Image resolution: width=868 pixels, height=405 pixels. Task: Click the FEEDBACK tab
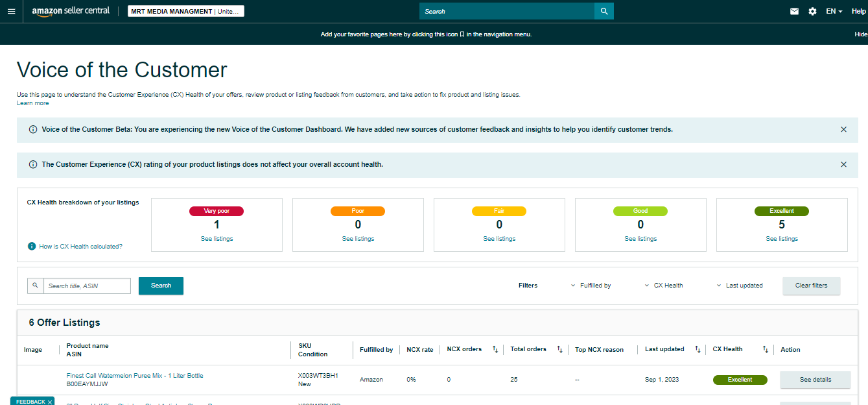coord(30,402)
